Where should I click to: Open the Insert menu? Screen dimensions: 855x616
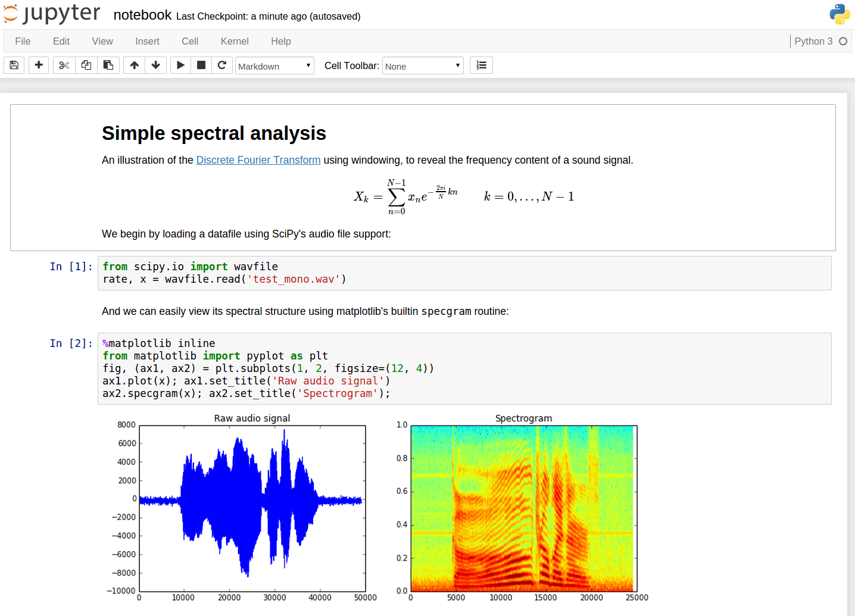point(147,41)
